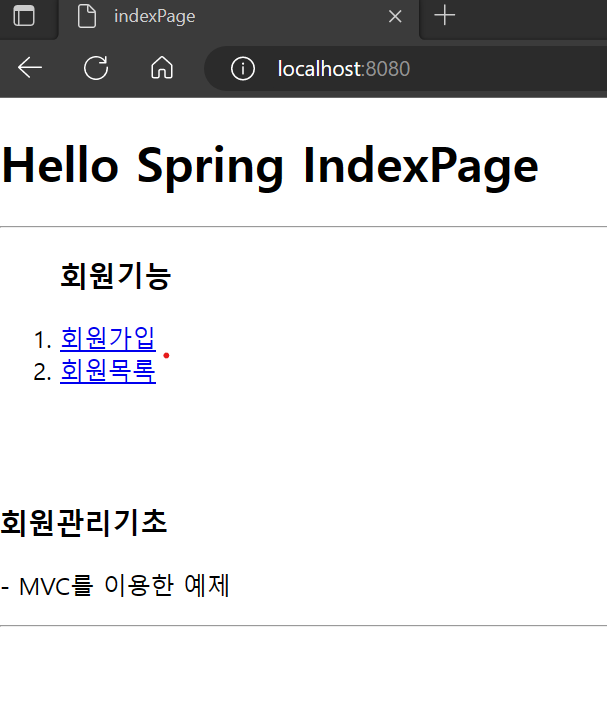
Task: Go back with the back arrow
Action: tap(30, 69)
